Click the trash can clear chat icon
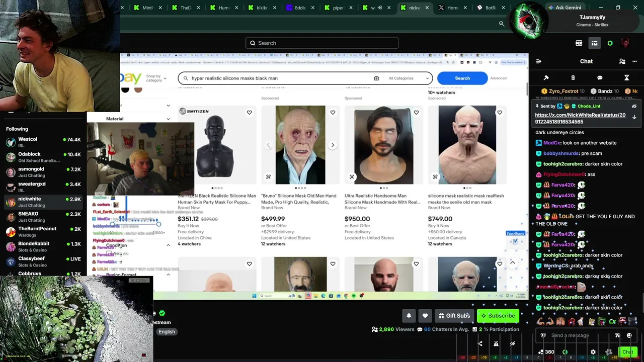Image resolution: width=644 pixels, height=362 pixels. tap(573, 78)
